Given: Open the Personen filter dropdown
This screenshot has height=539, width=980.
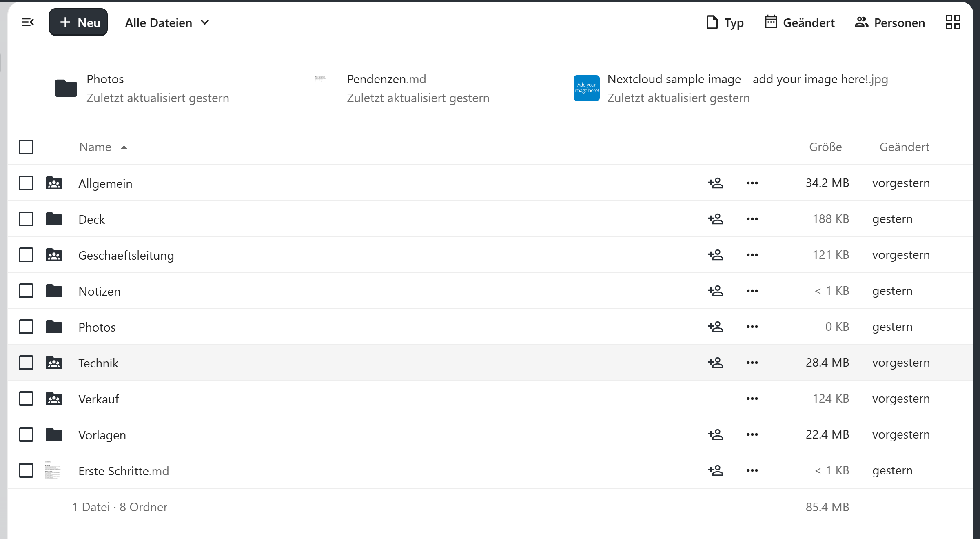Looking at the screenshot, I should pos(890,22).
